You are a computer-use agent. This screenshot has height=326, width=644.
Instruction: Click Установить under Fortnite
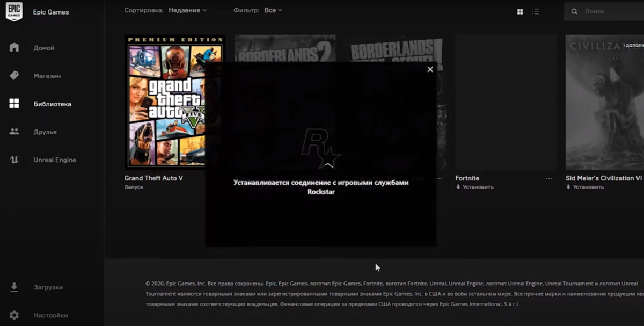coord(478,187)
